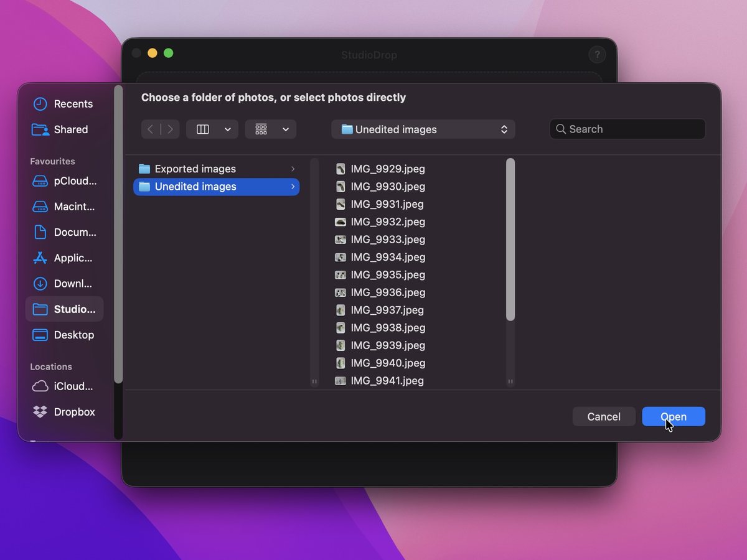Viewport: 747px width, 560px height.
Task: Select Dropbox in Locations
Action: pos(63,412)
